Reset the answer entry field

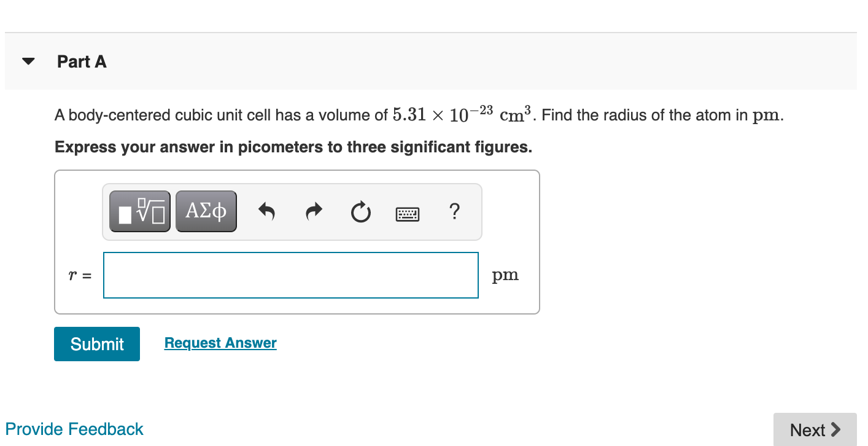360,212
